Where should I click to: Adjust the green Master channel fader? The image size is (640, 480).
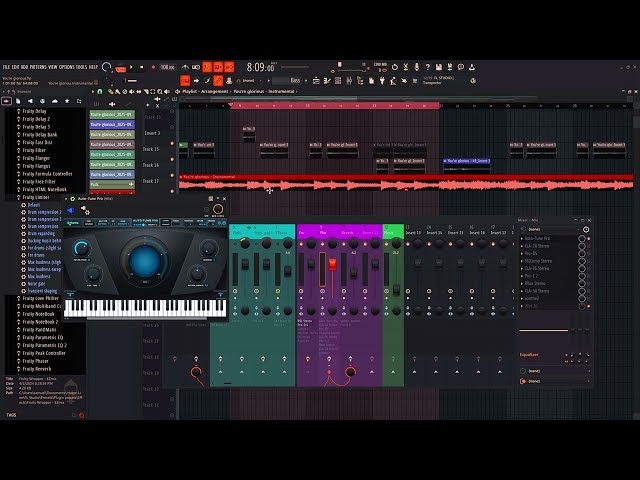click(x=396, y=290)
